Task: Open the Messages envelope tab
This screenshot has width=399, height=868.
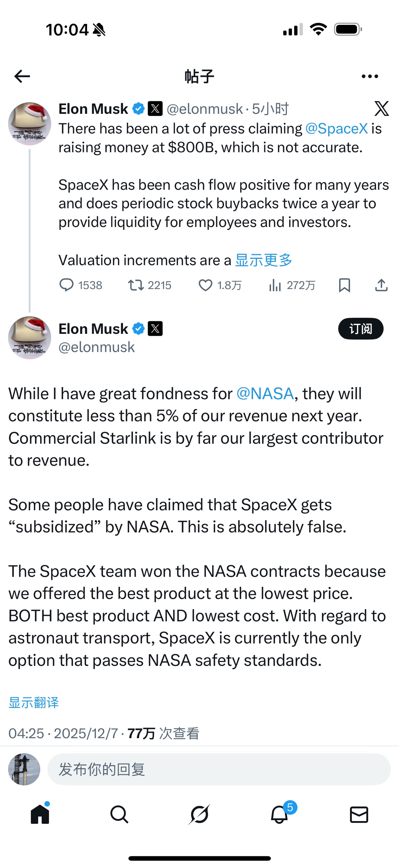Action: point(359,815)
